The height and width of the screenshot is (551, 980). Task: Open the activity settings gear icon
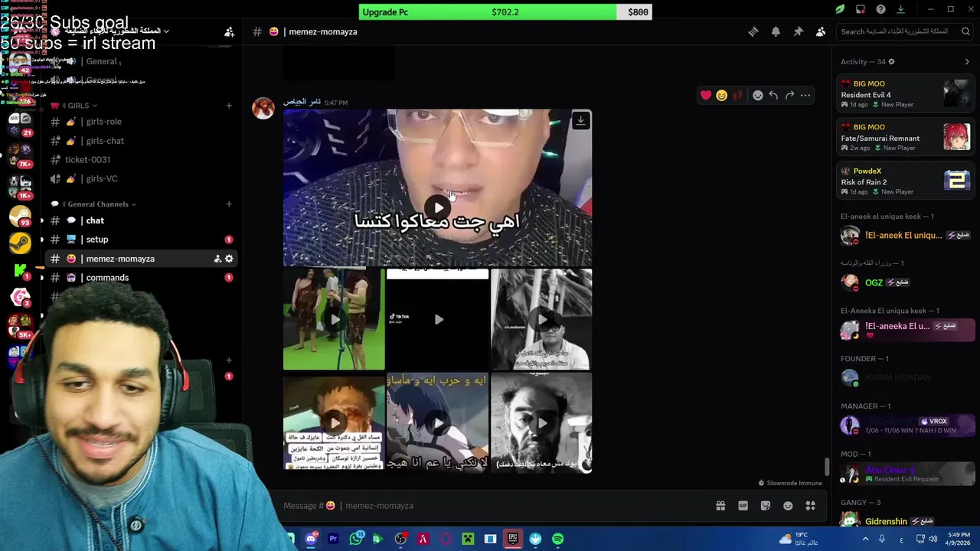pyautogui.click(x=891, y=61)
